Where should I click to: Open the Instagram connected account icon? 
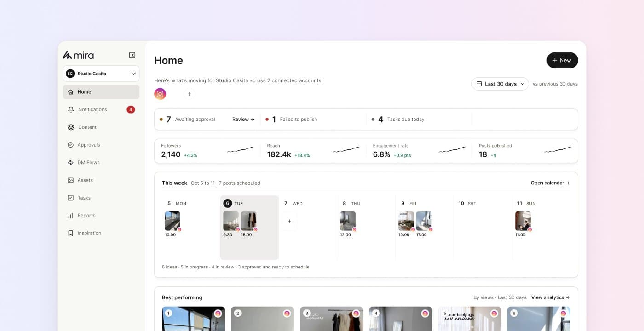160,94
